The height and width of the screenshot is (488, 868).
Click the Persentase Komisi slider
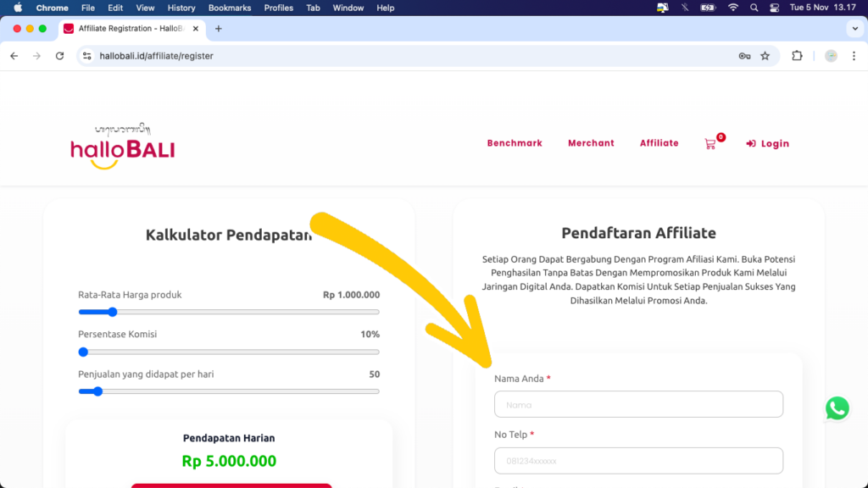click(x=229, y=352)
